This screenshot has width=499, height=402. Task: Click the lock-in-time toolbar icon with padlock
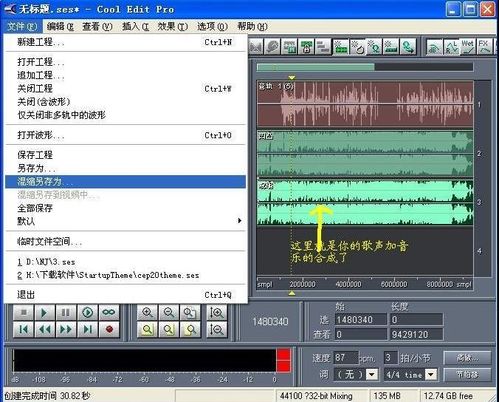pyautogui.click(x=306, y=47)
